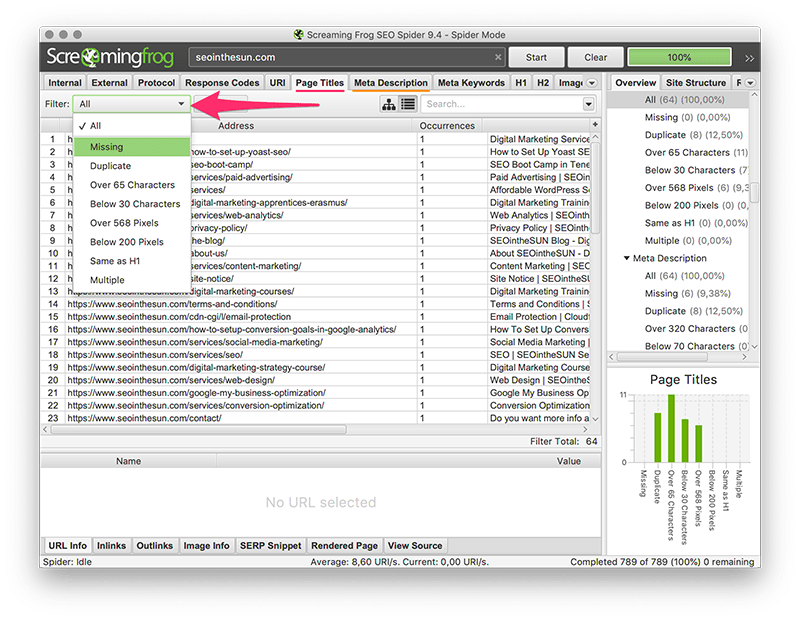
Task: Open the Filter All combo box
Action: click(x=132, y=104)
